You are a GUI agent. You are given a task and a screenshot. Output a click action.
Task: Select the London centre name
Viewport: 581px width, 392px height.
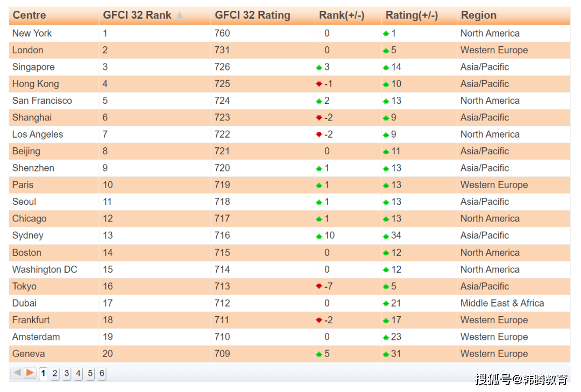point(28,50)
